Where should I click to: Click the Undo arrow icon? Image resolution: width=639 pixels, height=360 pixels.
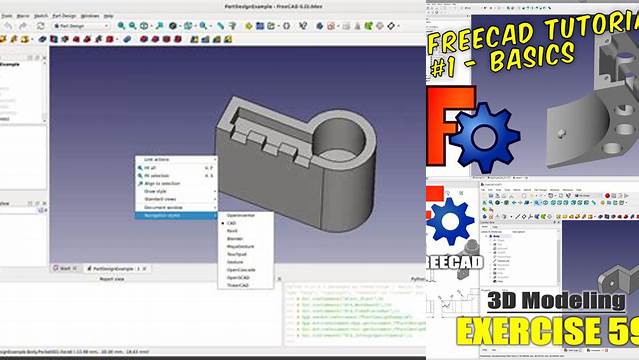click(x=8, y=26)
